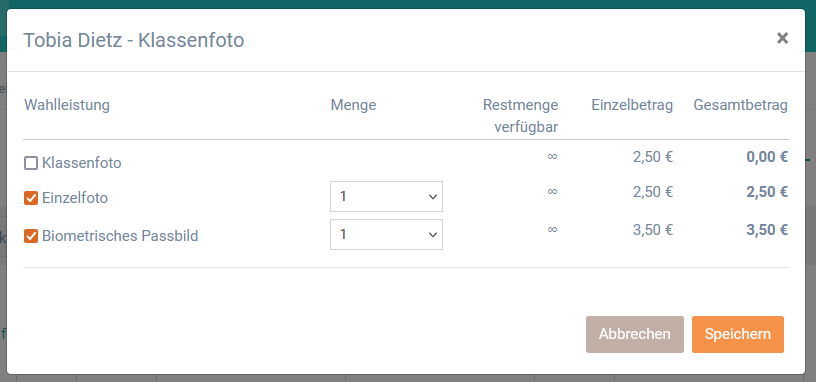Click the Biometrisches Passbild label text
The image size is (816, 382).
click(x=120, y=236)
